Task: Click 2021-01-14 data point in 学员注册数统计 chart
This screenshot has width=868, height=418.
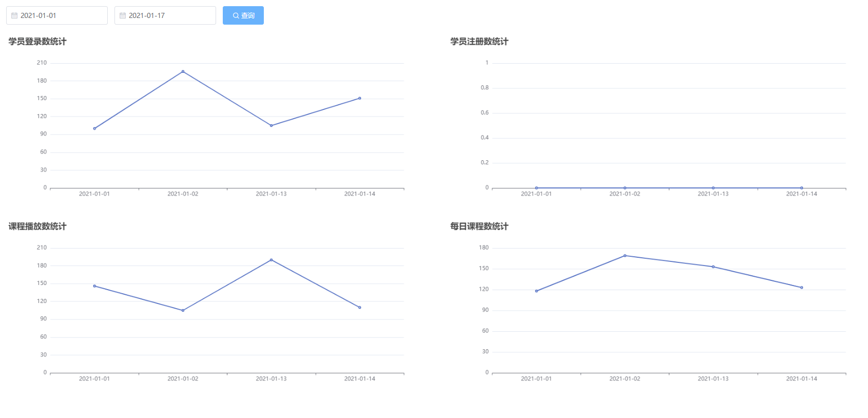Action: (802, 188)
